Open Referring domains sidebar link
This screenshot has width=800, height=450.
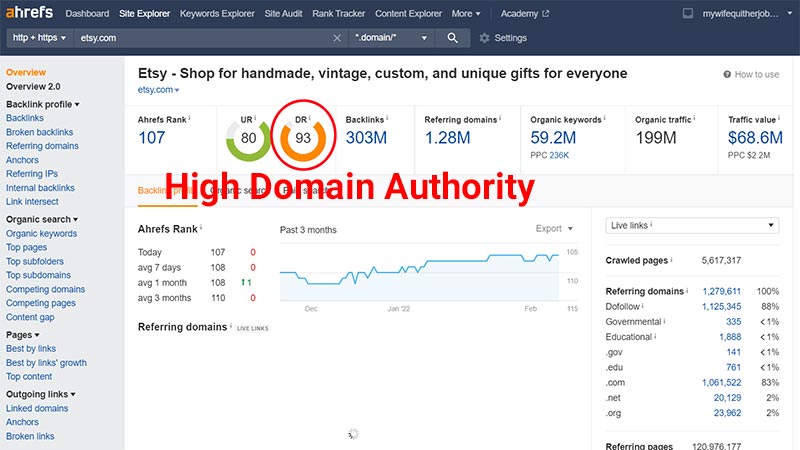tap(42, 146)
